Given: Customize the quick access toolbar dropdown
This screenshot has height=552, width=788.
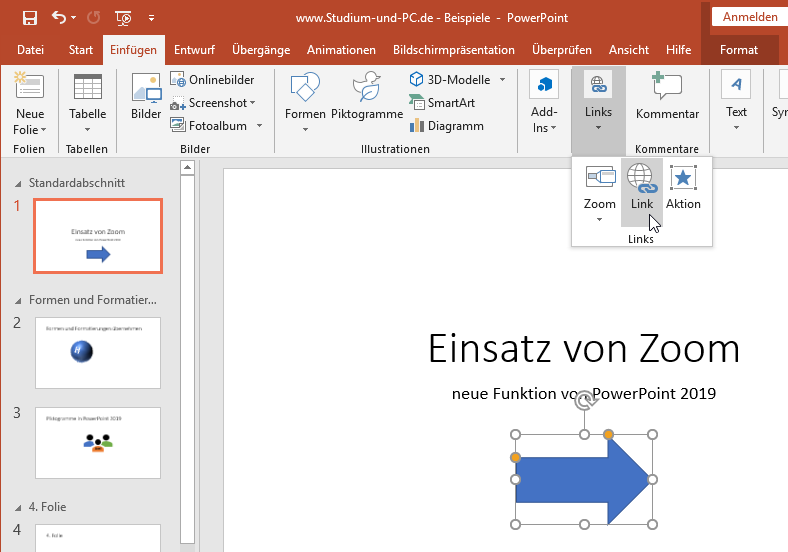Looking at the screenshot, I should pyautogui.click(x=151, y=18).
